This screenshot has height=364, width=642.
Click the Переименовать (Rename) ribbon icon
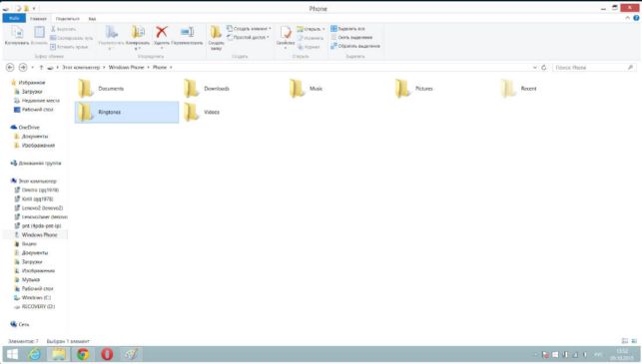(x=187, y=35)
